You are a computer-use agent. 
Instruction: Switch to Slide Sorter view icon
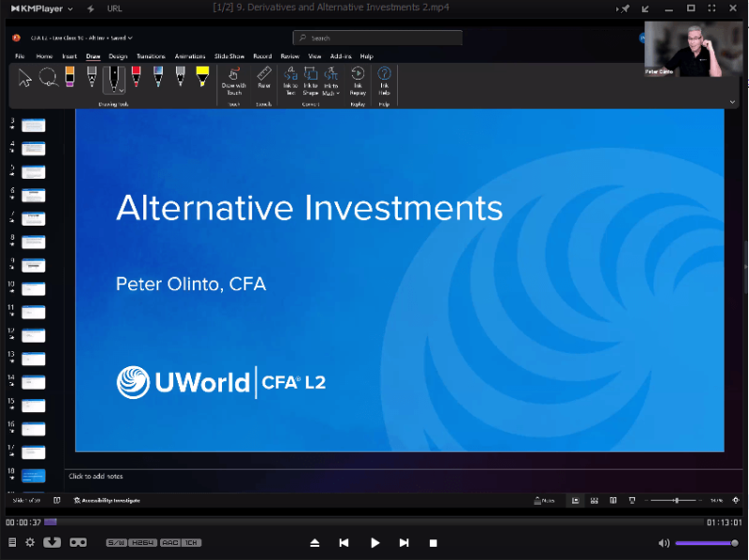point(595,500)
